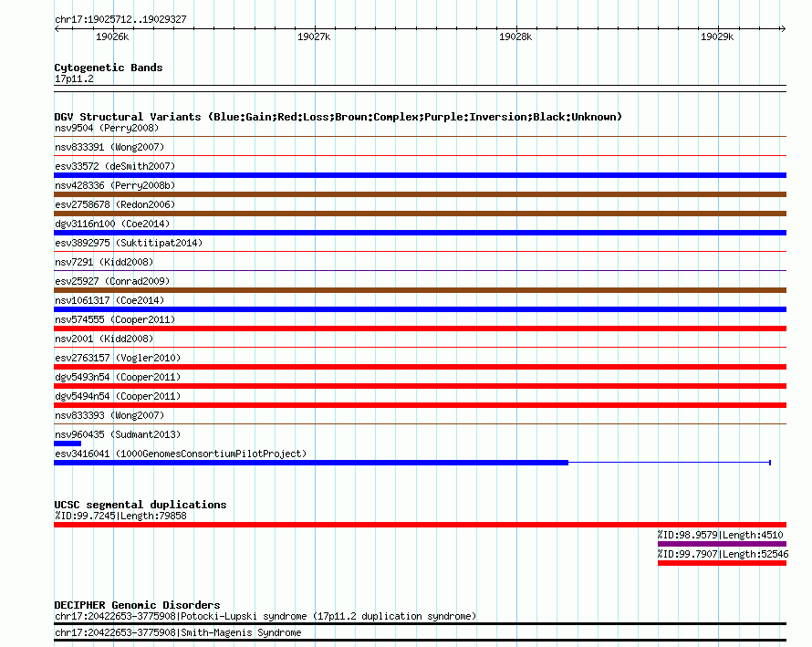Open the Smith-Magenis Syndrome entry
The height and width of the screenshot is (647, 812).
[x=178, y=632]
